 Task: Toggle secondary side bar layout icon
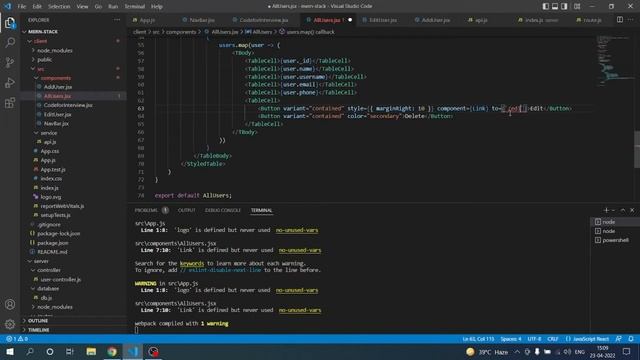click(x=564, y=6)
